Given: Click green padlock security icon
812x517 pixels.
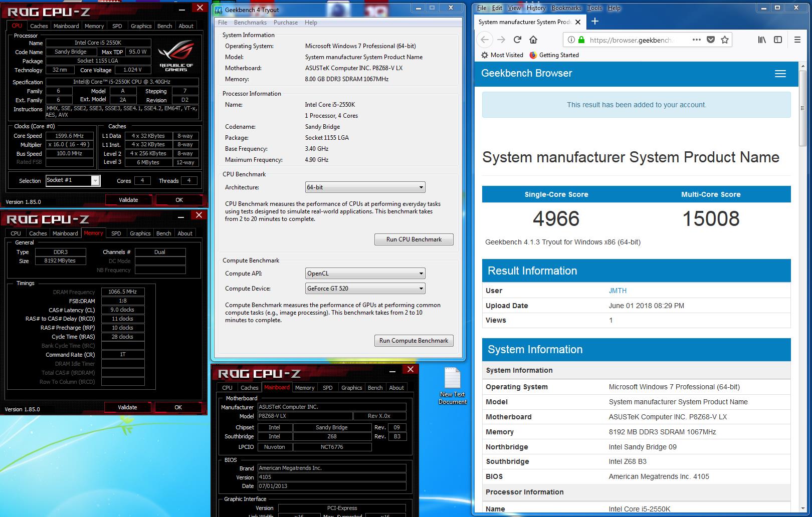Looking at the screenshot, I should (581, 40).
